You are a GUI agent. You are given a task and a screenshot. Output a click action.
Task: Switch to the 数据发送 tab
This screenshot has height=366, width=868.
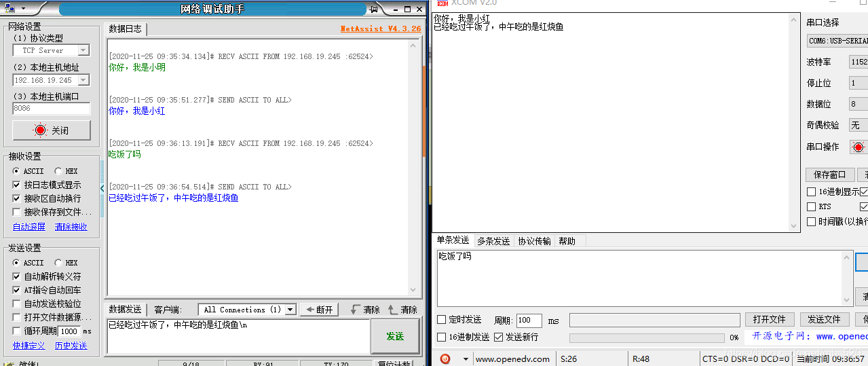[126, 310]
